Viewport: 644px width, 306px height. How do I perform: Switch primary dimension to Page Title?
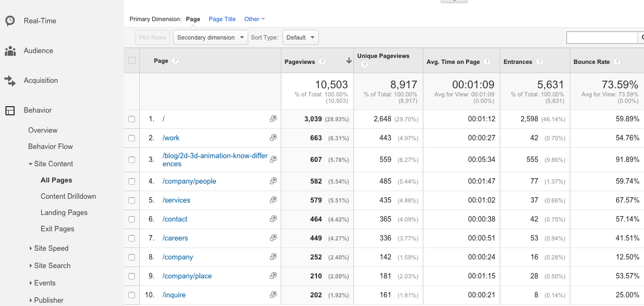[222, 19]
